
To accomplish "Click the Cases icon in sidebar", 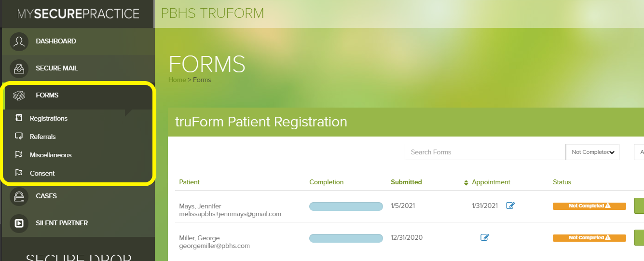I will click(x=19, y=196).
